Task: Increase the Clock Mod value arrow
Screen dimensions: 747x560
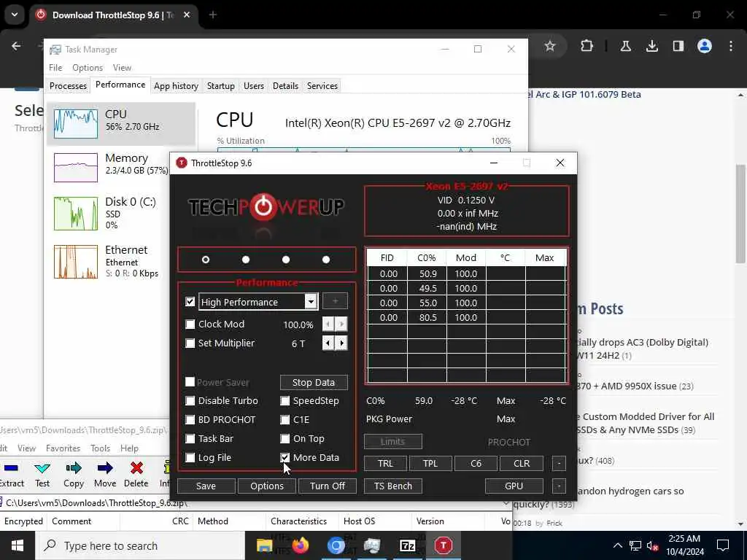Action: coord(341,324)
